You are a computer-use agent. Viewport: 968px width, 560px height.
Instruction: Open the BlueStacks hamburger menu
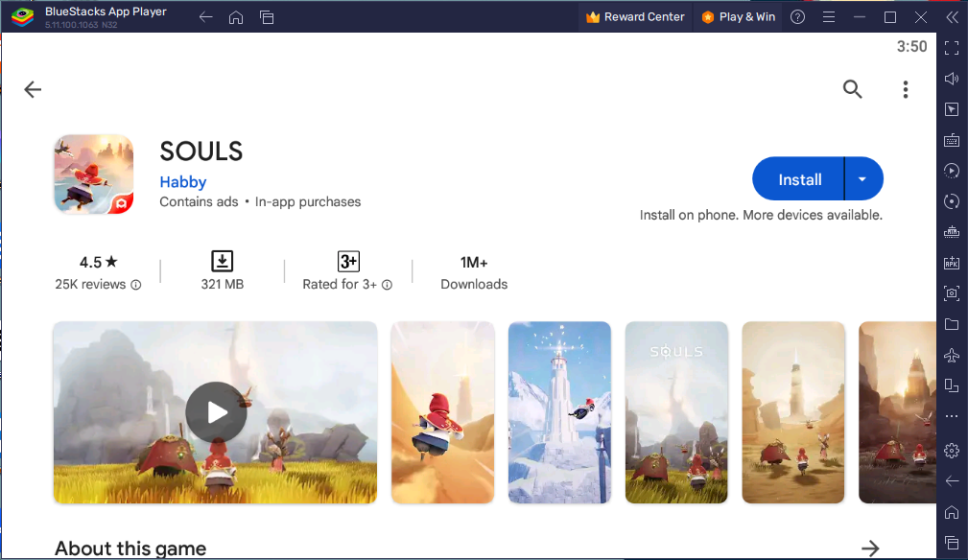[829, 17]
